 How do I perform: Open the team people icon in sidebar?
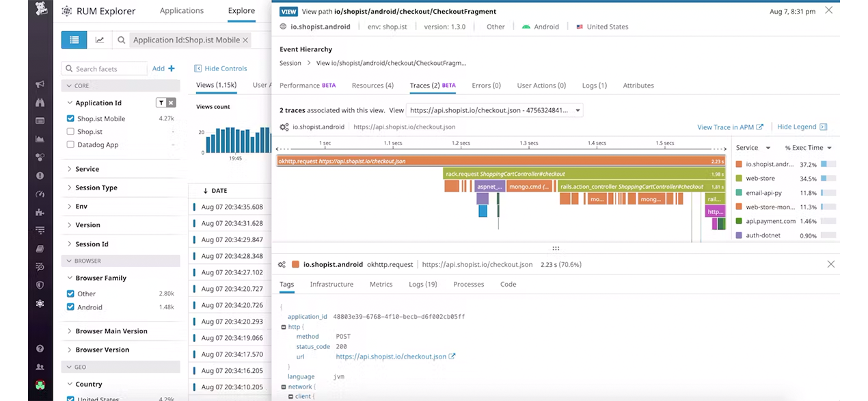pyautogui.click(x=40, y=367)
